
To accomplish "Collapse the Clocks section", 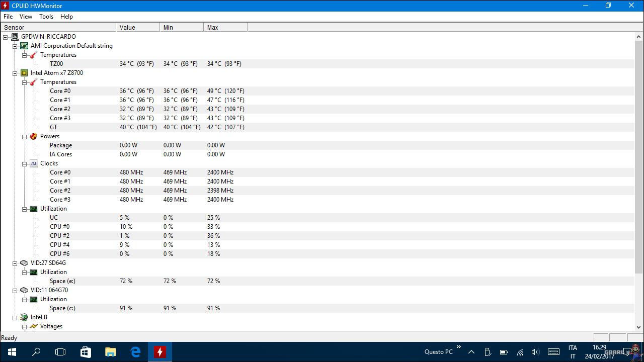I will point(24,163).
